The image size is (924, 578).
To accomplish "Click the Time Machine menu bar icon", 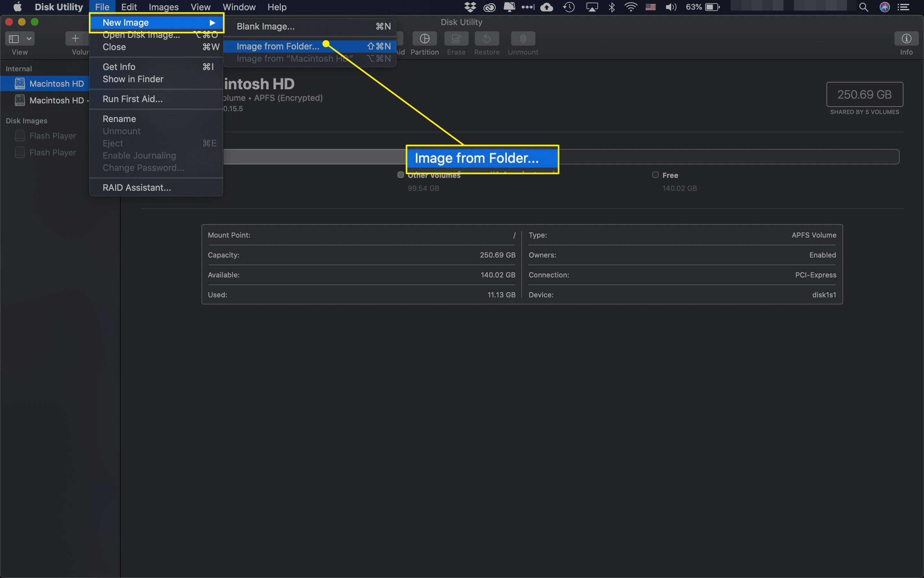I will [x=569, y=7].
